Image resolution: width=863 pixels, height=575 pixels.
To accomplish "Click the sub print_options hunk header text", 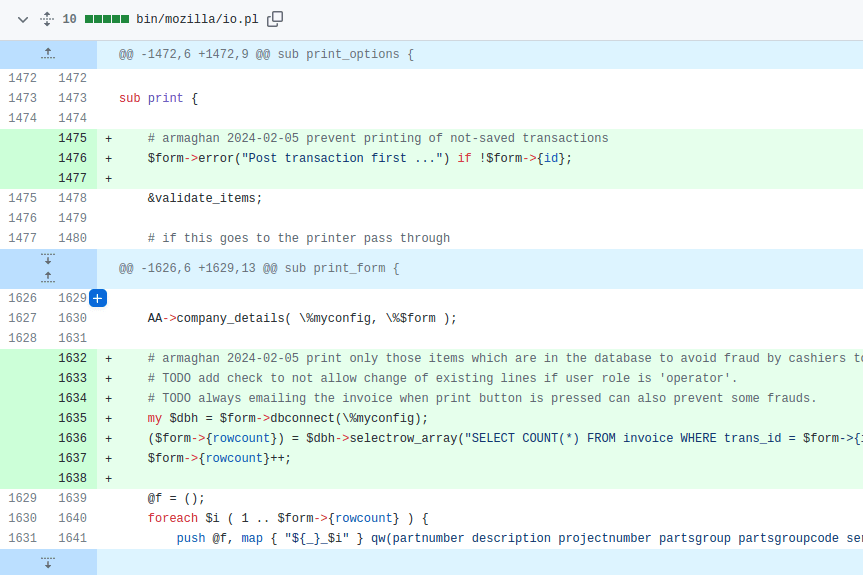I will 266,54.
